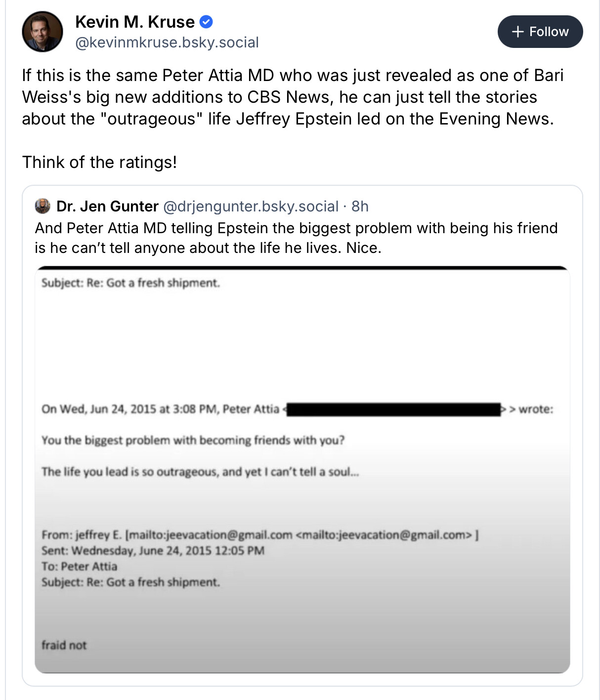600x700 pixels.
Task: Click the plus icon in Follow button
Action: click(517, 32)
